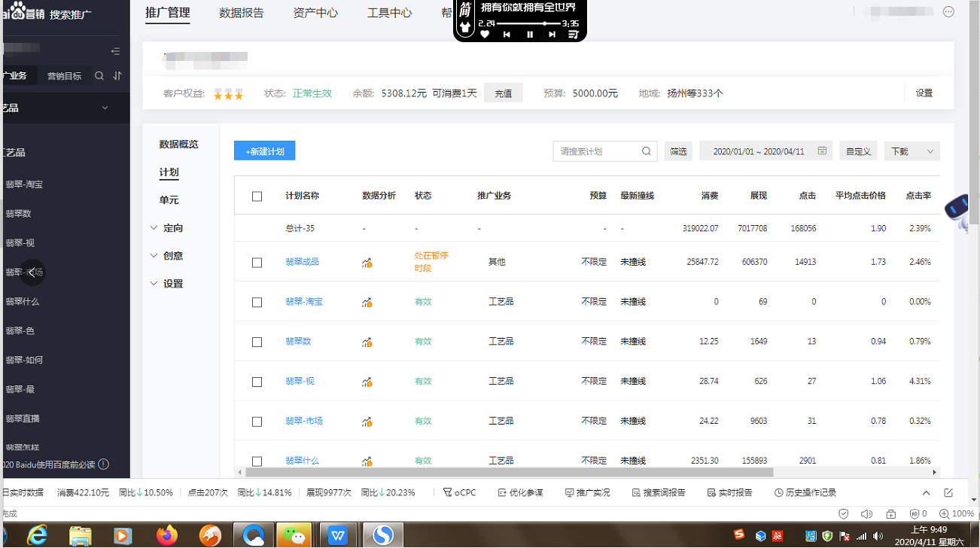Click the data analysis chart icon for 翡翠成品

[368, 261]
